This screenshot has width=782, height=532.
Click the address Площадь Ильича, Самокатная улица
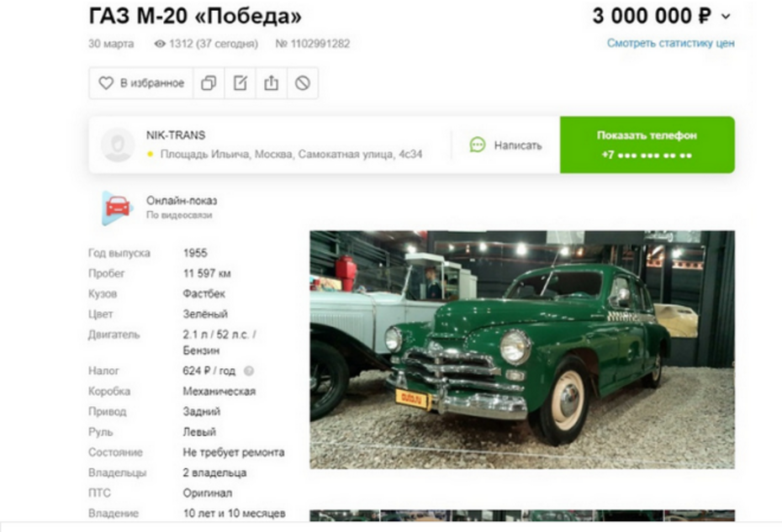(291, 154)
